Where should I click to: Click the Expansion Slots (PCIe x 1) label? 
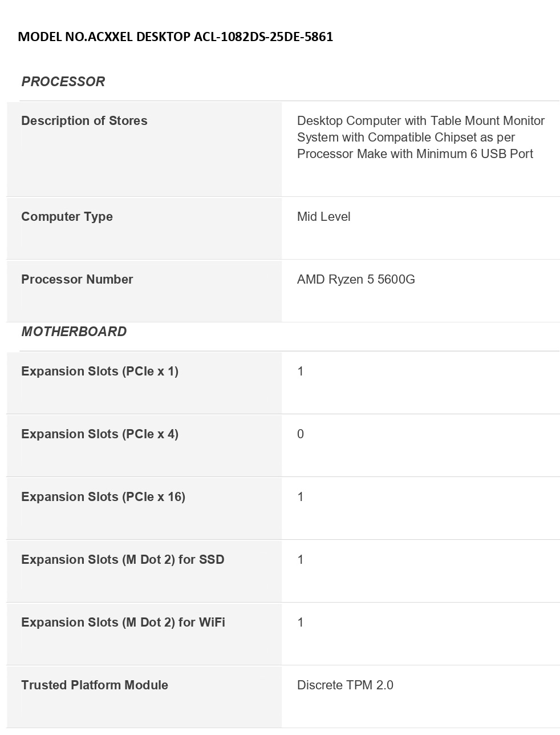pos(100,371)
